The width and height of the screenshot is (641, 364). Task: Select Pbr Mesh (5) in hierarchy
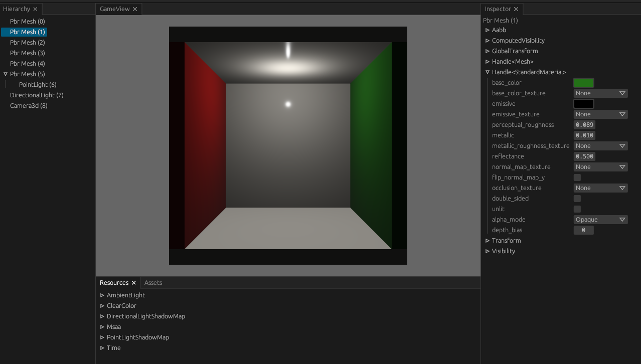(x=27, y=74)
